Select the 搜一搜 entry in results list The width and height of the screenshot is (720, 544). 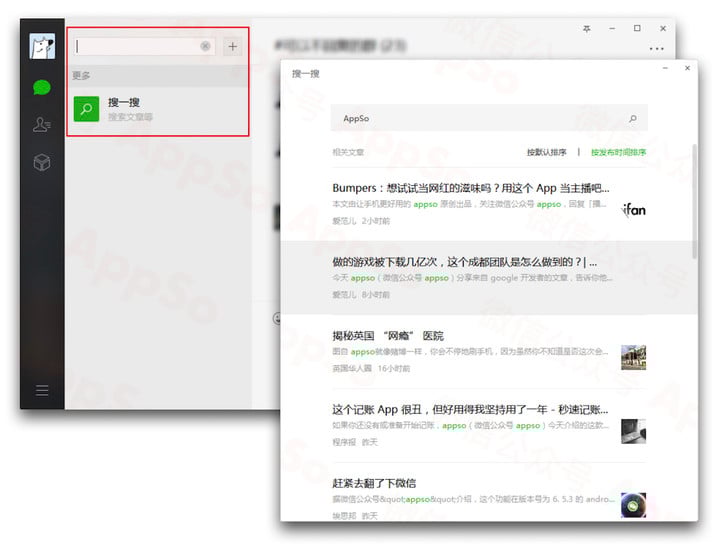pos(158,109)
